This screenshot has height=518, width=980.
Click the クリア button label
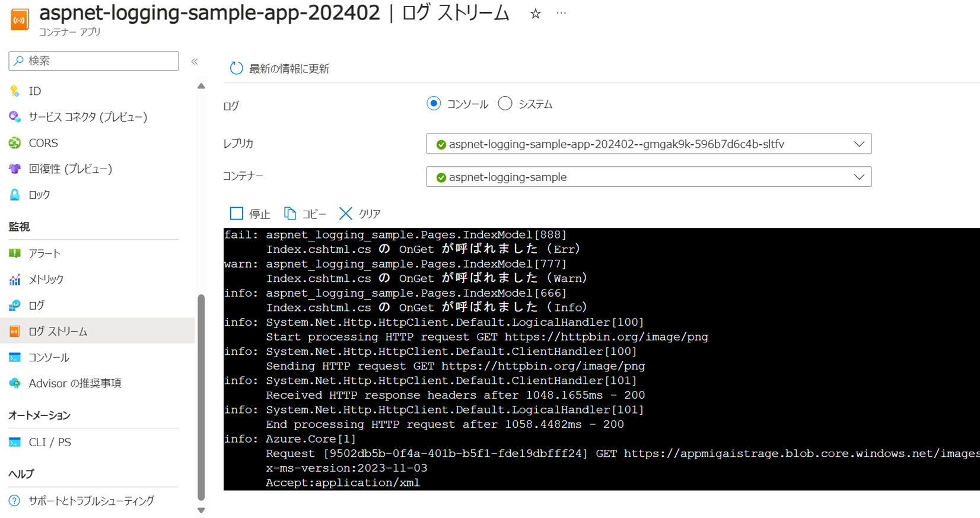[x=370, y=214]
